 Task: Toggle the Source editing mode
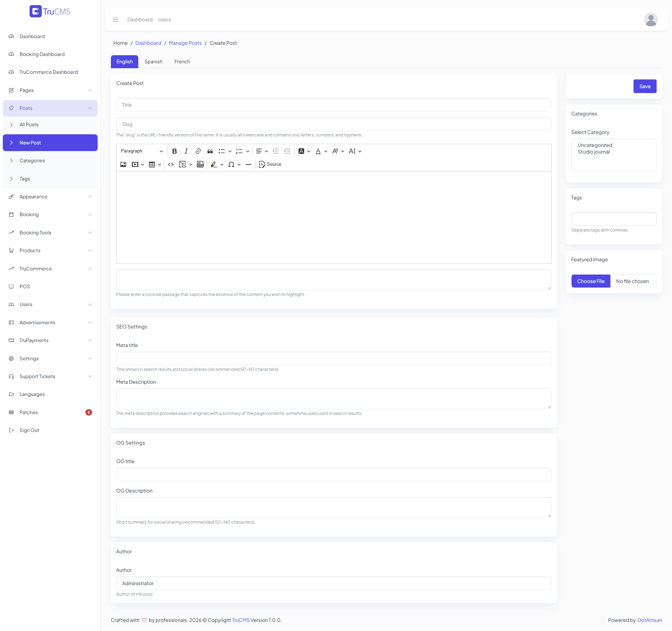[x=270, y=164]
